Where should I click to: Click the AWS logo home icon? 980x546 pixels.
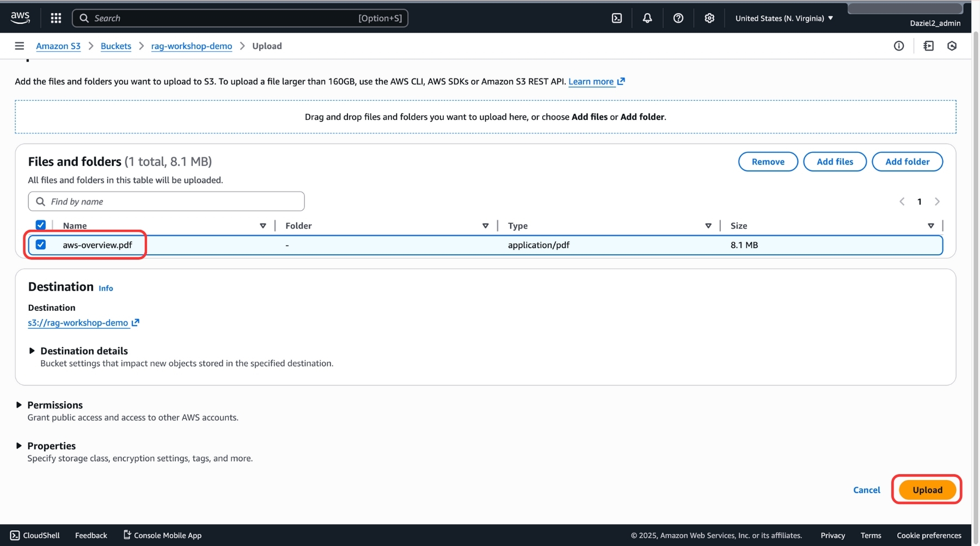[20, 17]
